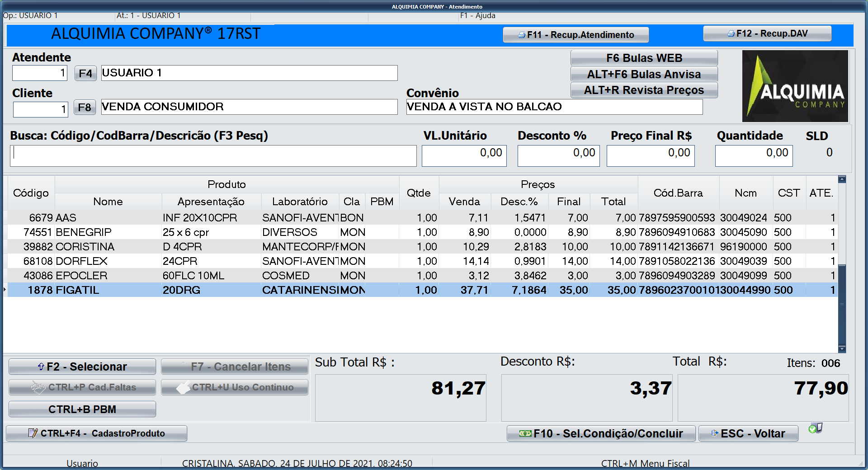The width and height of the screenshot is (868, 470).
Task: Click the Atendente code field
Action: pos(40,73)
